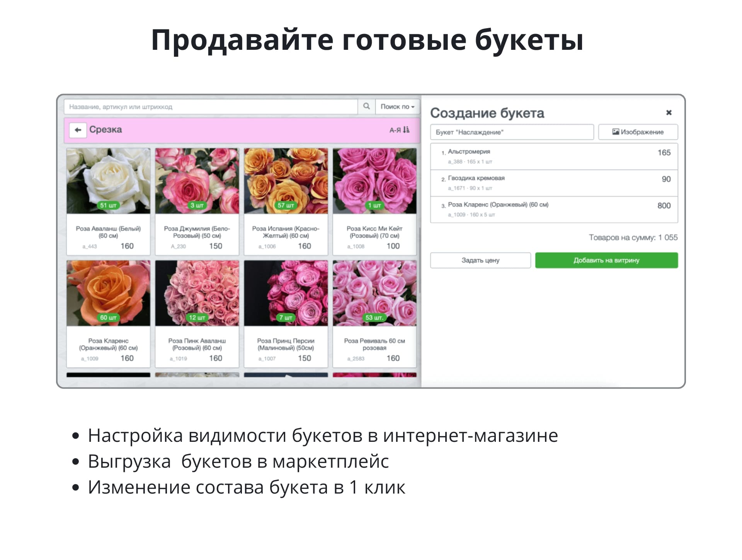
Task: Click the 51 шт stock badge
Action: (108, 206)
